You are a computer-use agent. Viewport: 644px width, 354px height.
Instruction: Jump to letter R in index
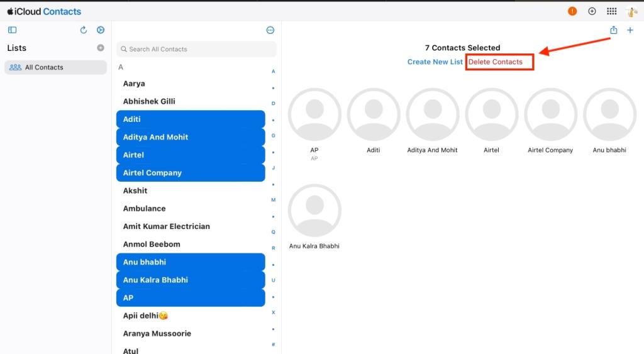pyautogui.click(x=273, y=248)
